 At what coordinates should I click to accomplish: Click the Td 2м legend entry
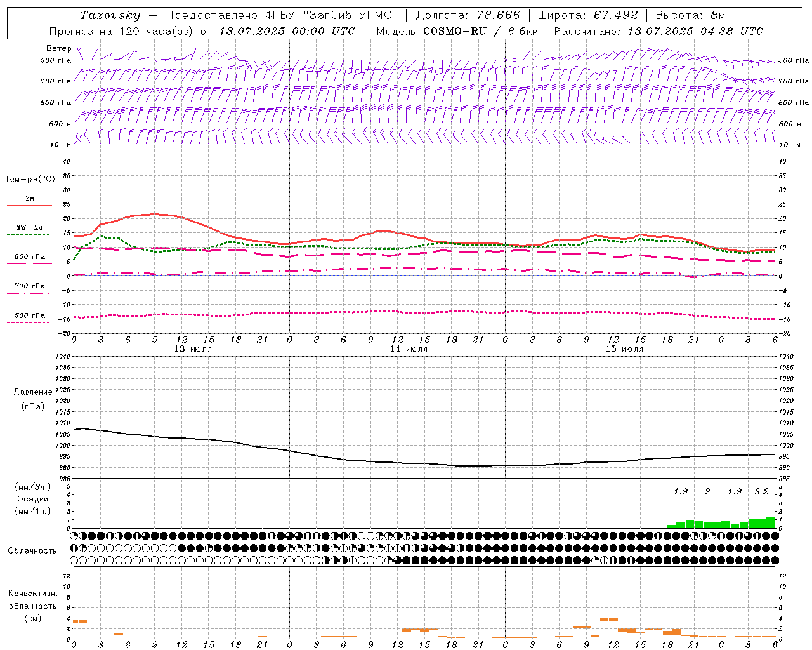pyautogui.click(x=30, y=227)
